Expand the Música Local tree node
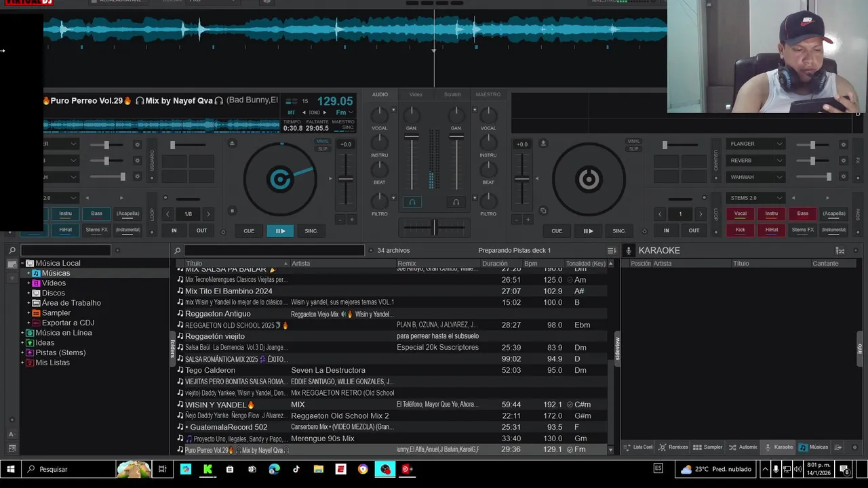 tap(22, 263)
